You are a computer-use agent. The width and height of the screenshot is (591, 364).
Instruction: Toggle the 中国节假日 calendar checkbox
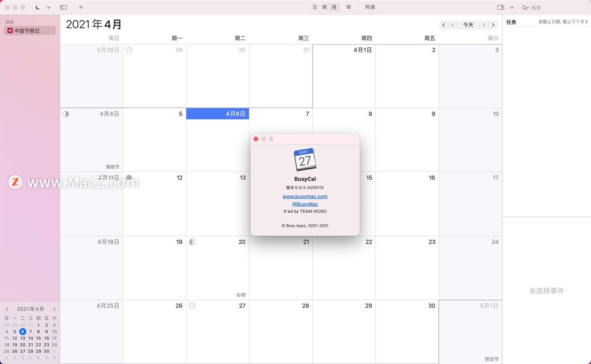tap(10, 30)
